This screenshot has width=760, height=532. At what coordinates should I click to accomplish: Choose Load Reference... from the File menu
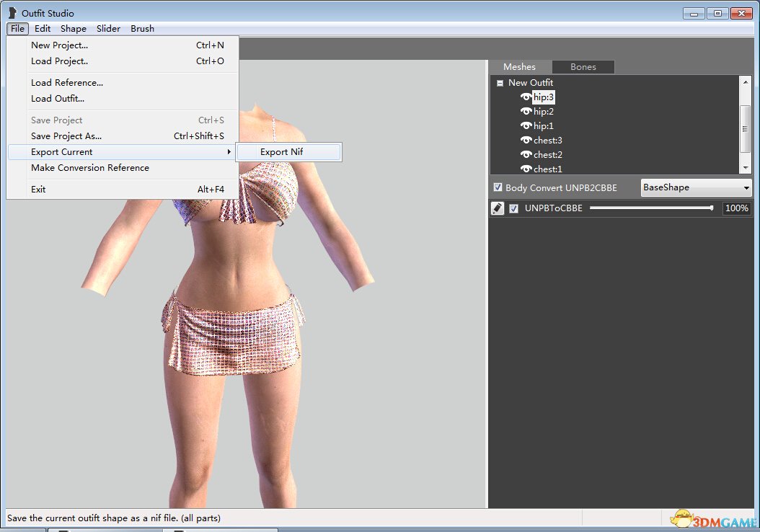(67, 83)
